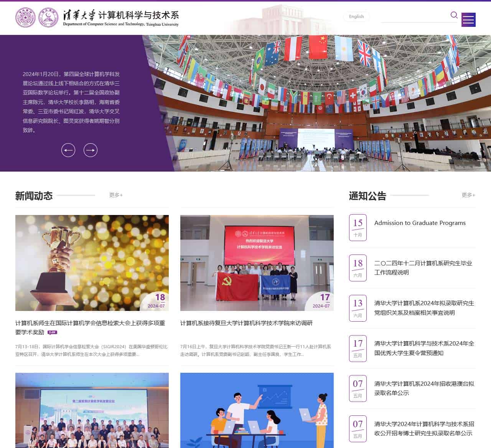Go to previous carousel slide with left arrow
Viewport: 491px width, 448px height.
pos(68,150)
